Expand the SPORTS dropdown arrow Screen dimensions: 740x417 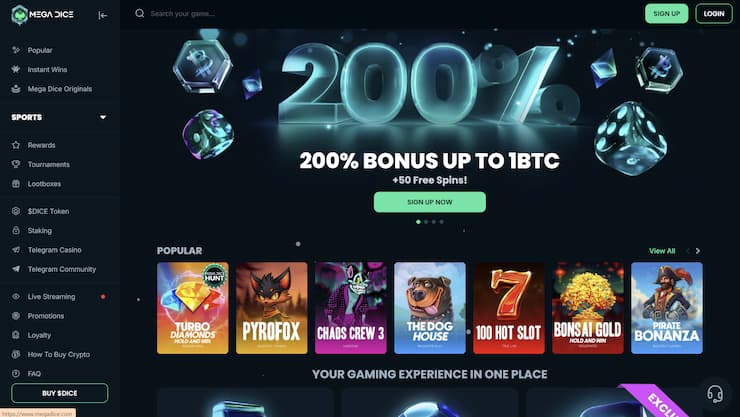(x=103, y=117)
